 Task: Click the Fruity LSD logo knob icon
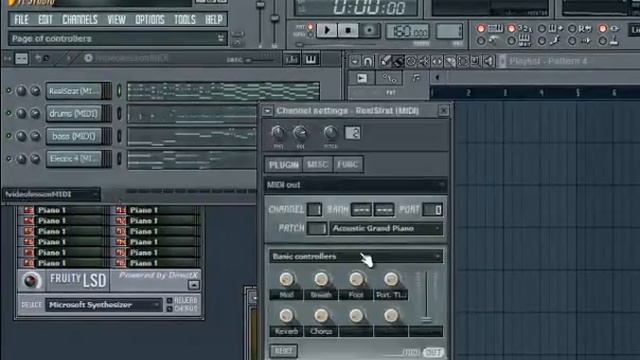pos(31,280)
